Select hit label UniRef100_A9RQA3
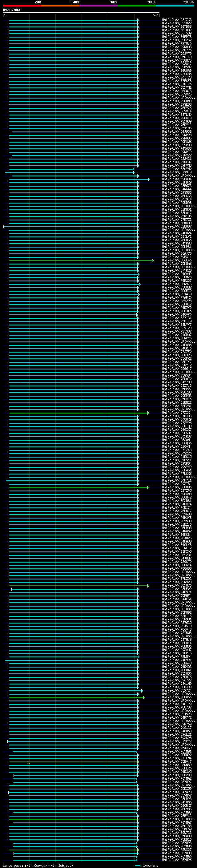This screenshot has width=197, height=868. (x=177, y=47)
